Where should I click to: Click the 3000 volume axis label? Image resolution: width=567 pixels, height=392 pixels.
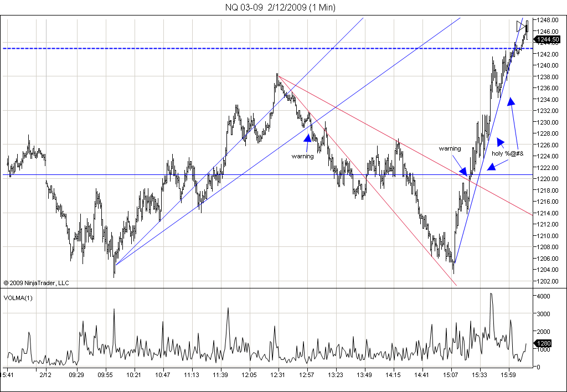[x=544, y=314]
